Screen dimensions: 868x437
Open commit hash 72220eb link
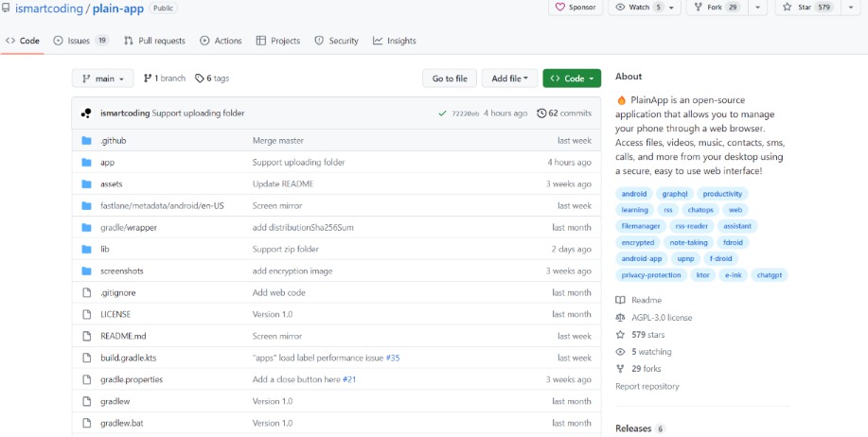pyautogui.click(x=465, y=114)
